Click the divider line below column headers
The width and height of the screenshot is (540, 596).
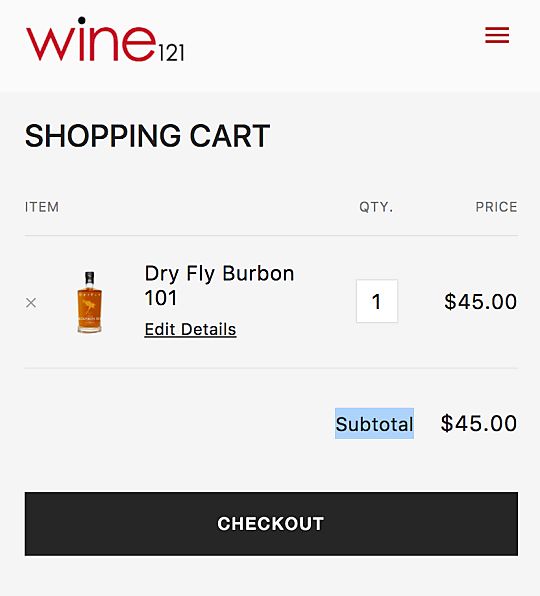pyautogui.click(x=271, y=236)
